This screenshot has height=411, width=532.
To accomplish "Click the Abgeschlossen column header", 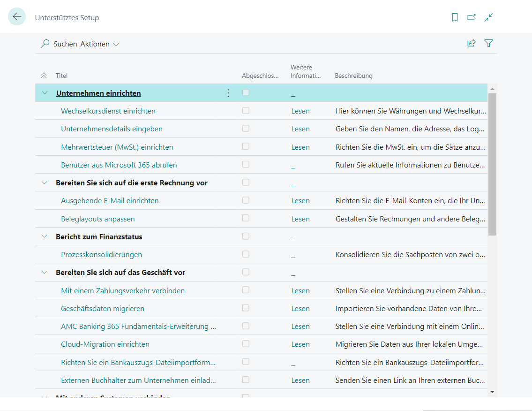I will click(260, 76).
